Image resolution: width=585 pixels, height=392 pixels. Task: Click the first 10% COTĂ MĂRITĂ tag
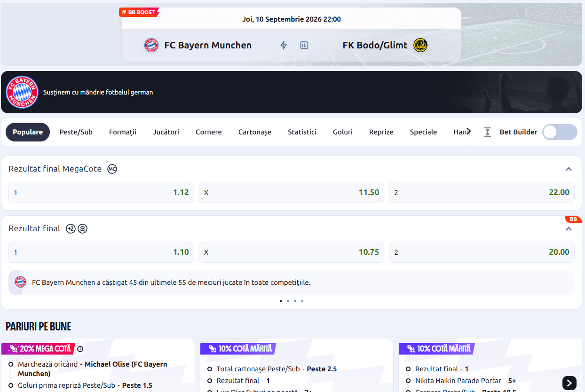click(238, 349)
